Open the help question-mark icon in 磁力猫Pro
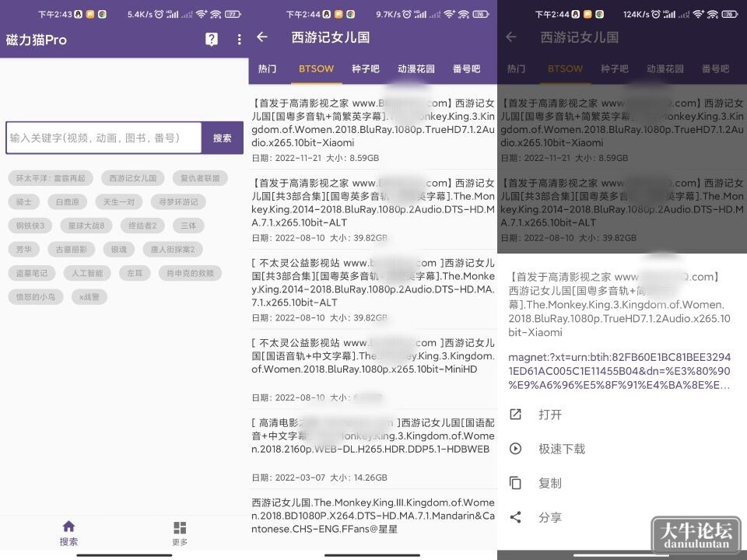The height and width of the screenshot is (560, 747). [x=211, y=39]
